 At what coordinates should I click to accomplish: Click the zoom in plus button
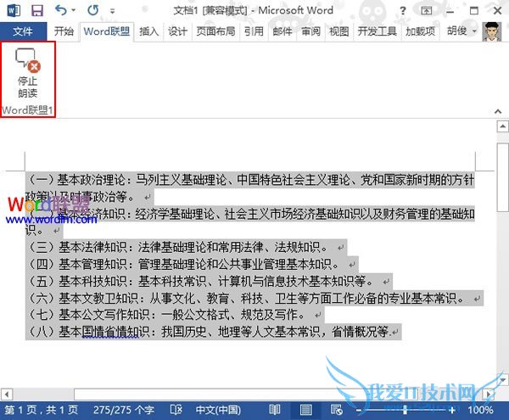(x=452, y=411)
